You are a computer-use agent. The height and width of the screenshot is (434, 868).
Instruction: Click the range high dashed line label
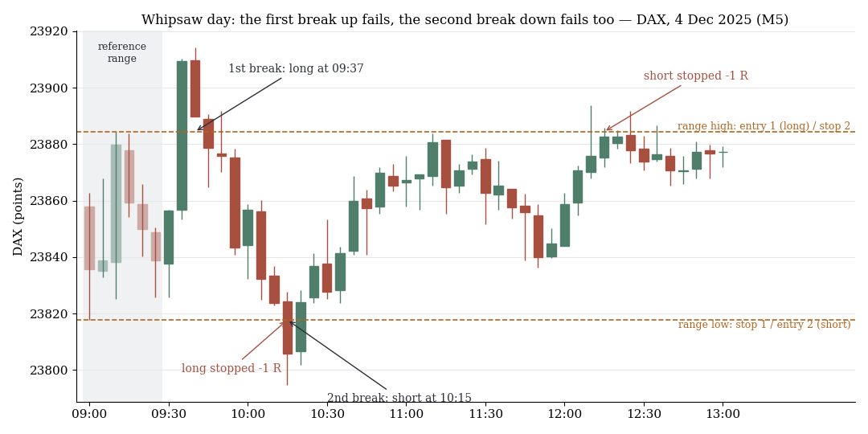tap(764, 125)
